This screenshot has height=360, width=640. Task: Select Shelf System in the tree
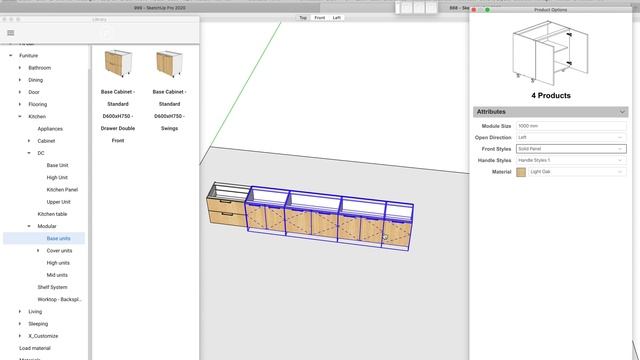click(x=52, y=287)
